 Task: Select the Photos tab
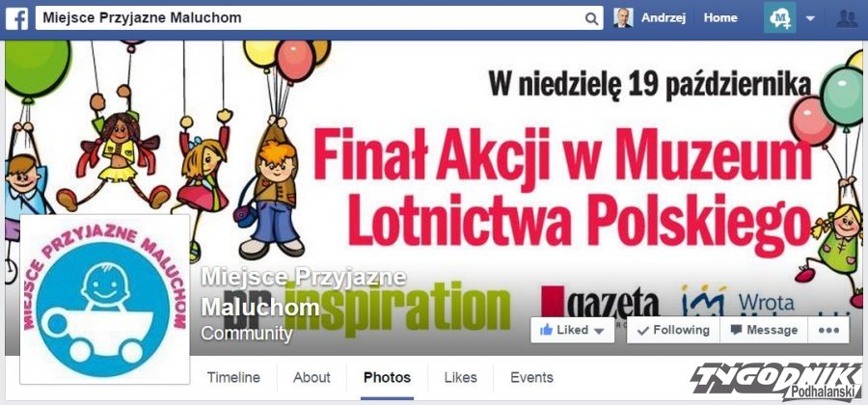(x=387, y=378)
